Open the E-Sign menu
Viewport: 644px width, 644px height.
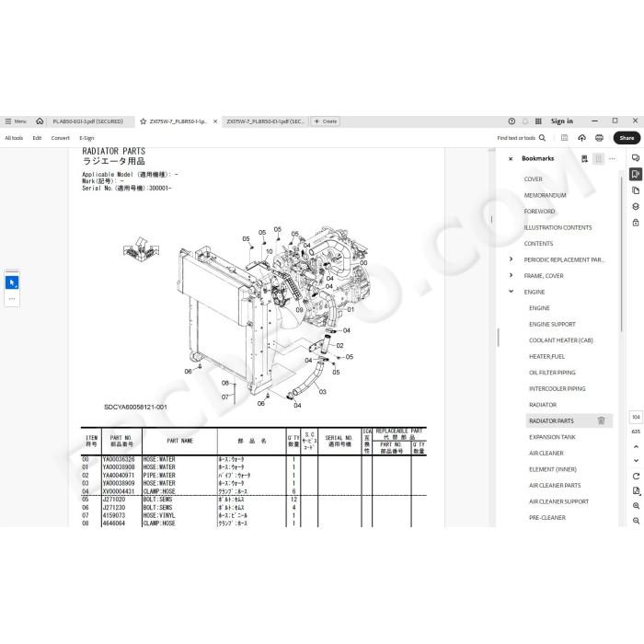tap(86, 138)
